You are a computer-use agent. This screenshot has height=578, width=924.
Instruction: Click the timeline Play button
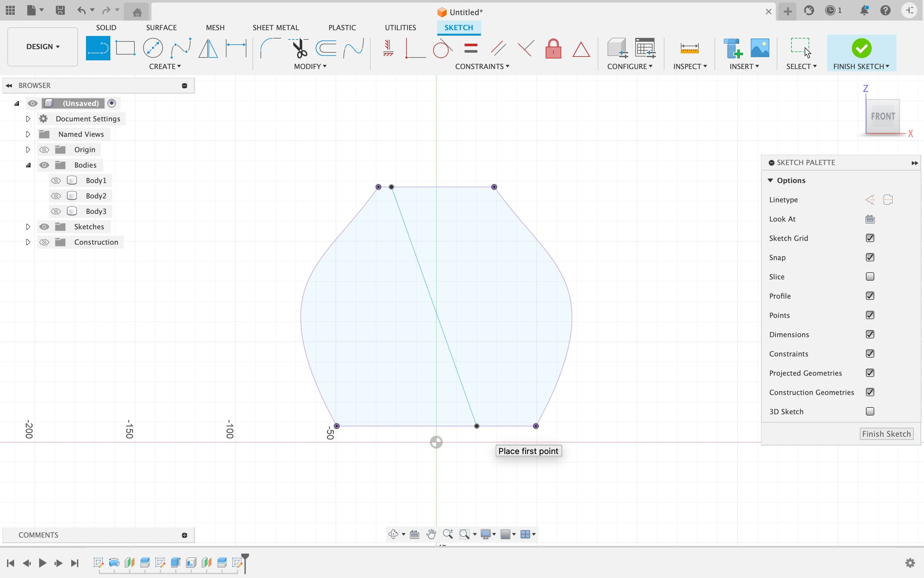(42, 563)
